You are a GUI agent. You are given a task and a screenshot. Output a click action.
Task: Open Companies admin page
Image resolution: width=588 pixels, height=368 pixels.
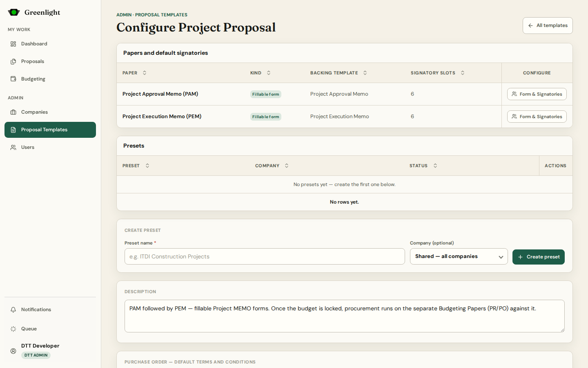50,112
